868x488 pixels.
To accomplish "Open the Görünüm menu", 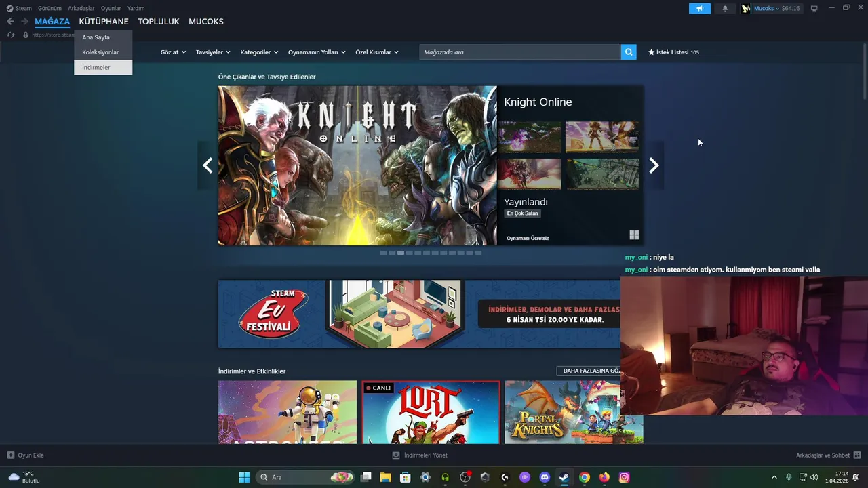I will pyautogui.click(x=50, y=8).
